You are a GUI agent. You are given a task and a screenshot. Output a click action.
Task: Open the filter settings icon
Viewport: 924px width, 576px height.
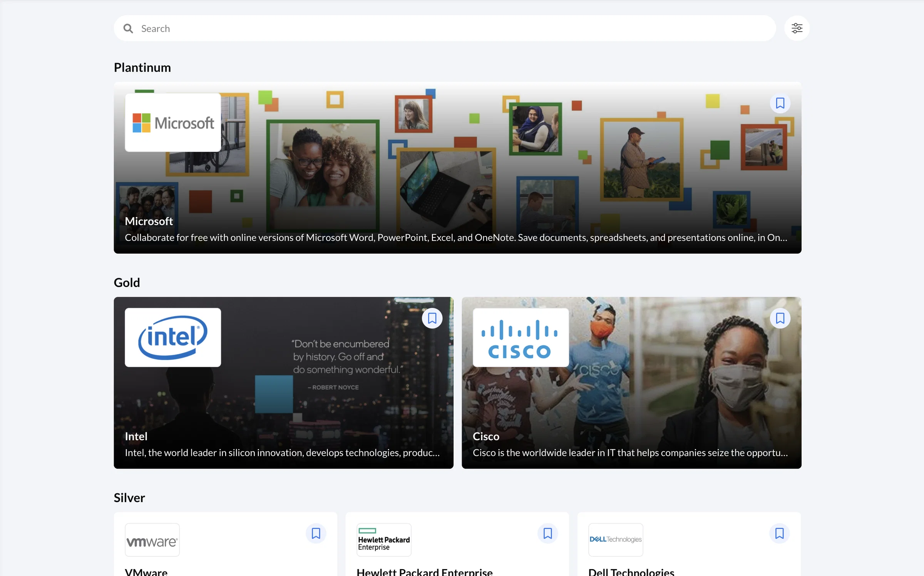pyautogui.click(x=797, y=28)
